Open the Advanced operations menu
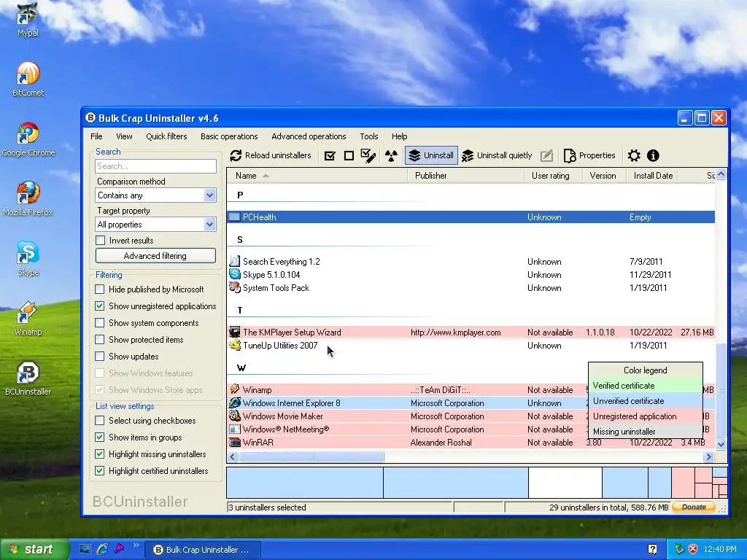This screenshot has width=747, height=560. pos(309,136)
